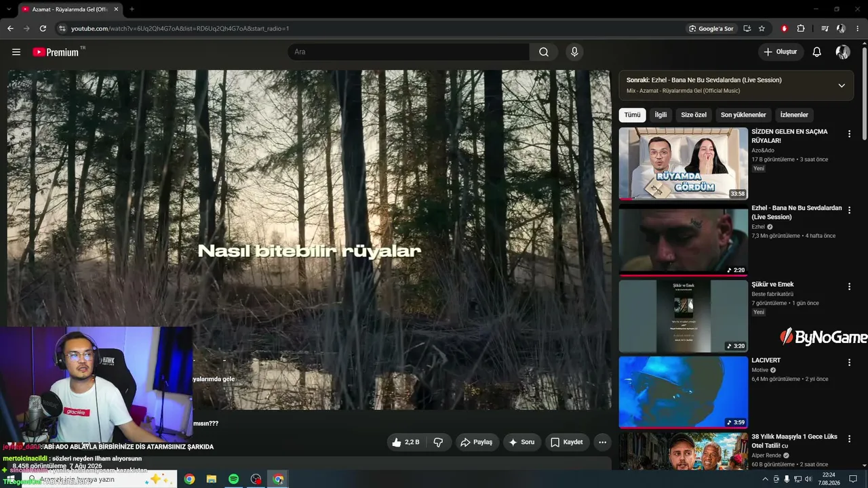868x488 pixels.
Task: Select the Size özel filter chip
Action: point(694,115)
